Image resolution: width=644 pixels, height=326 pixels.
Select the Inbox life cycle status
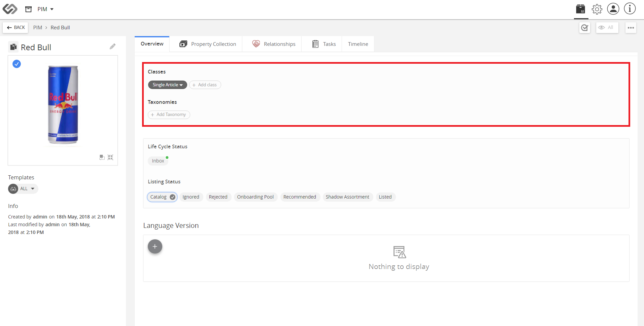point(158,161)
